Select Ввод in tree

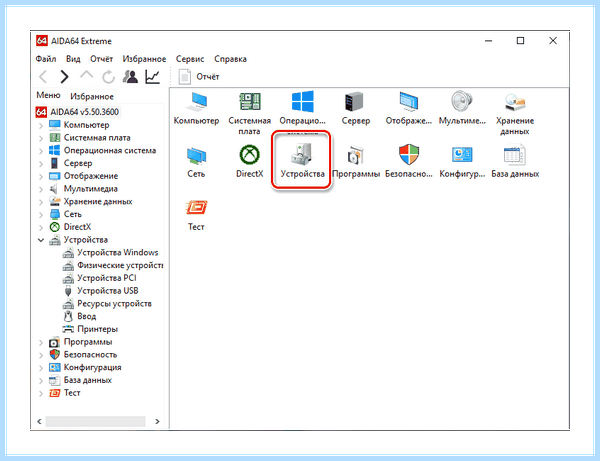pos(79,316)
